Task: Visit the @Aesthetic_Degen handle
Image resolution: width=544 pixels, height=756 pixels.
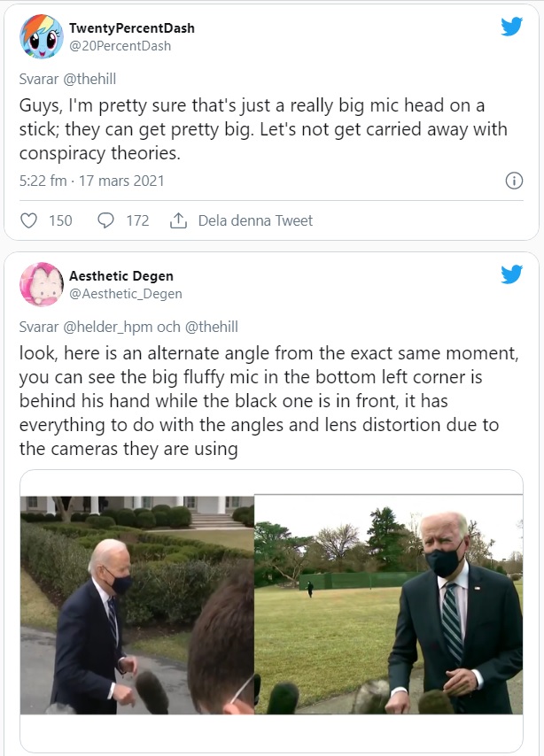Action: (126, 294)
